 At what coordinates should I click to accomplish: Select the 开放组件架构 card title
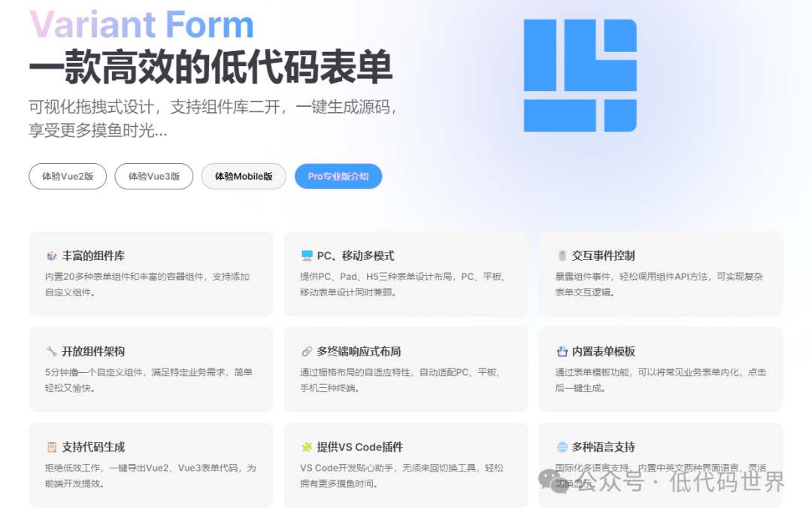pyautogui.click(x=93, y=351)
